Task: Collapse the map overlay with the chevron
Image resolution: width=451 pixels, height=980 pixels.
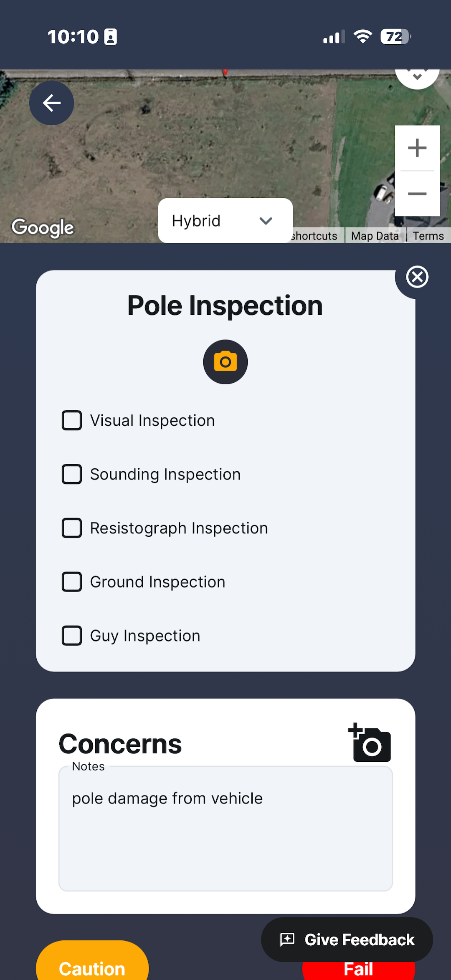Action: pos(417,76)
